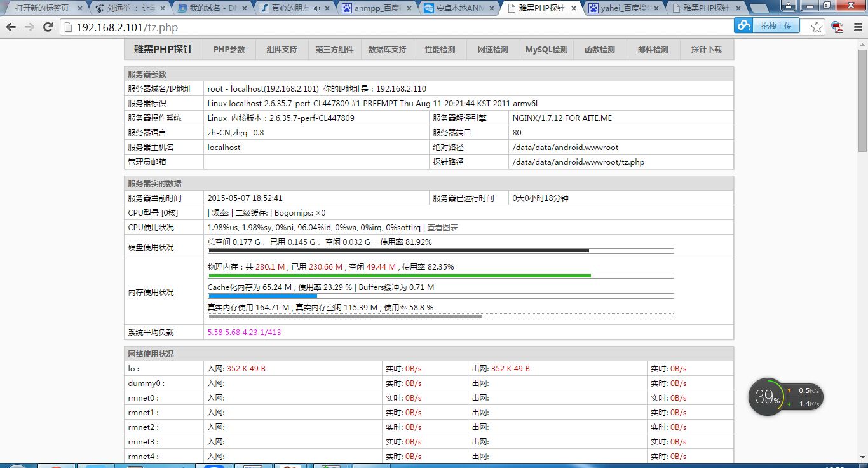Click the 39% memory floating widget
This screenshot has width=868, height=468.
pyautogui.click(x=767, y=397)
